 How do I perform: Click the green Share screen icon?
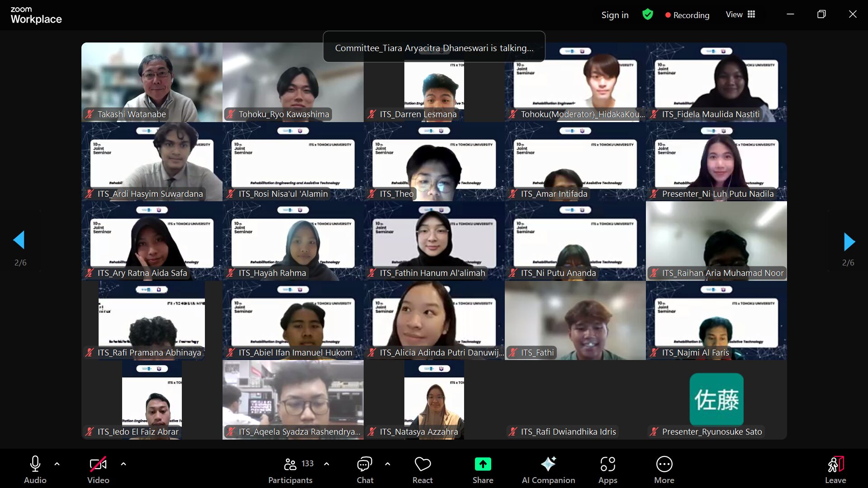point(483,464)
